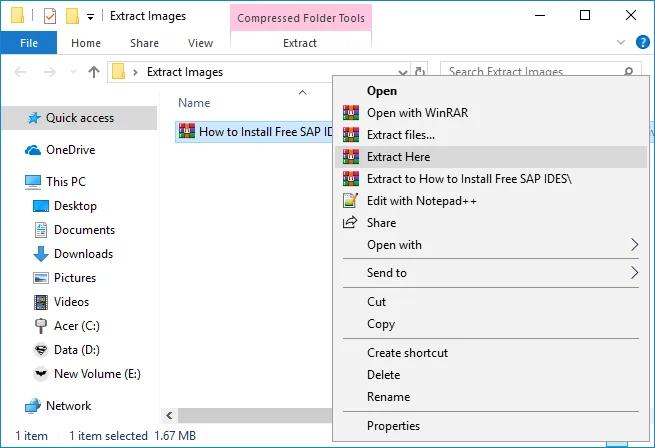Open the address bar history dropdown
The image size is (655, 448).
click(403, 72)
